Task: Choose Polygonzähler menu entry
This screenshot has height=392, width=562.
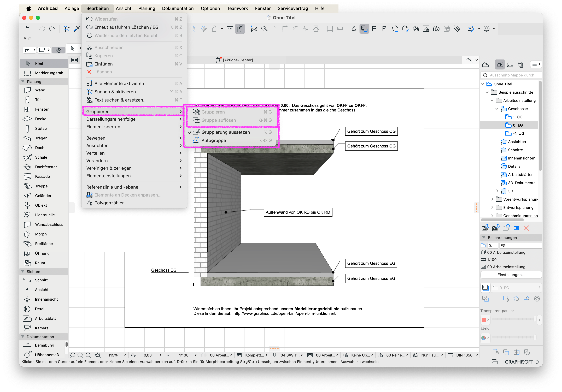Action: click(x=134, y=203)
